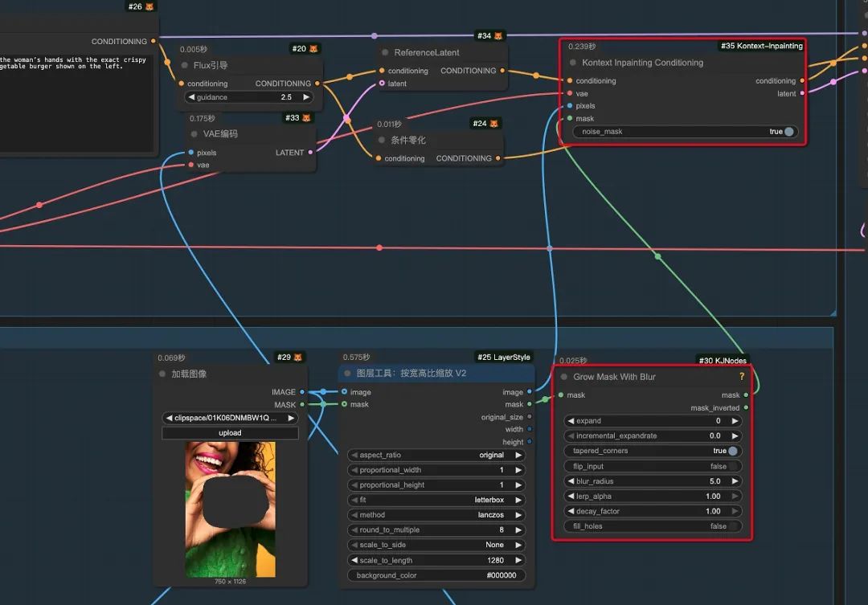
Task: Increase guidance with the right arrow
Action: tap(306, 97)
